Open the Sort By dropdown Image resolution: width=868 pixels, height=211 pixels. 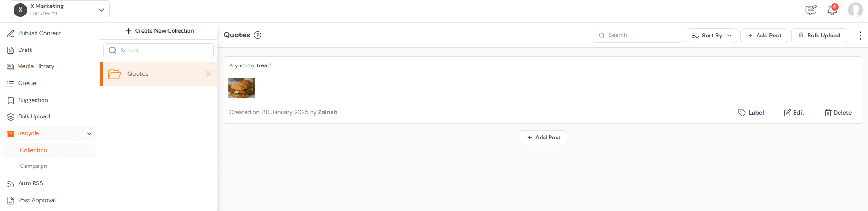711,36
